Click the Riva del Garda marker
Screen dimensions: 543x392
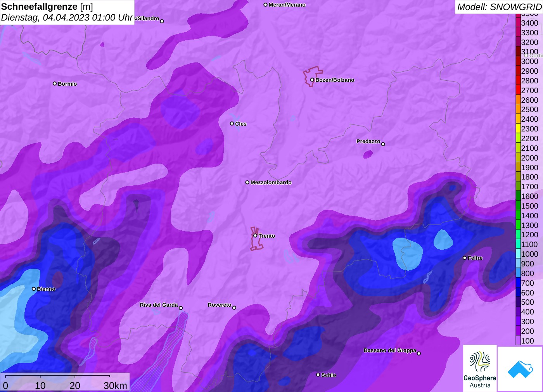tap(181, 308)
